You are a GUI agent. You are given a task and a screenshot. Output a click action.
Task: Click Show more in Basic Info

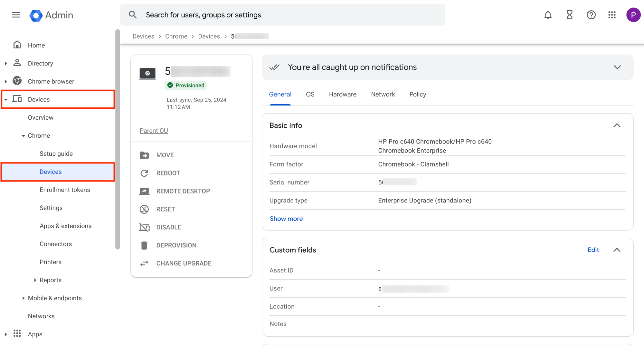[x=286, y=219]
